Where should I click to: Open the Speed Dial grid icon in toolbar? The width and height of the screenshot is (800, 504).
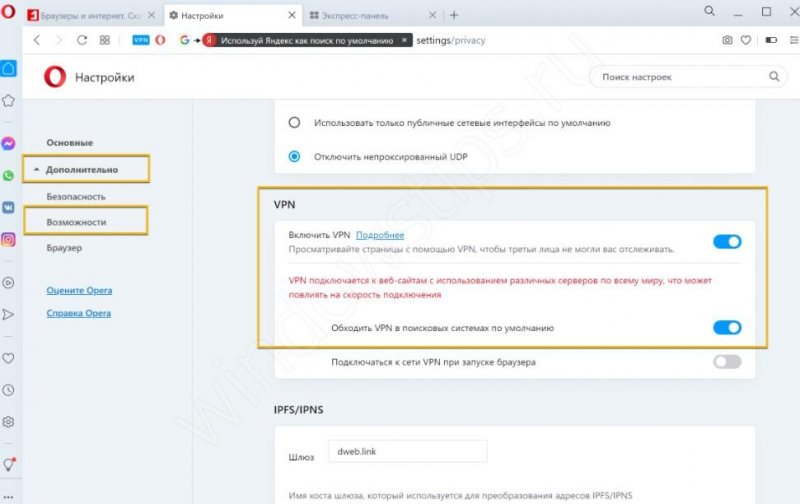[x=105, y=40]
